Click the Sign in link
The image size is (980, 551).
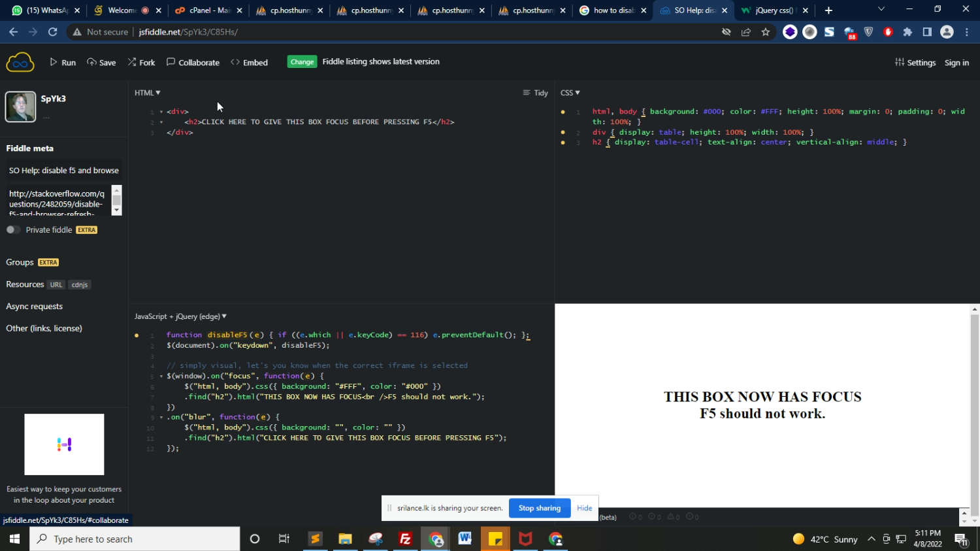coord(956,63)
